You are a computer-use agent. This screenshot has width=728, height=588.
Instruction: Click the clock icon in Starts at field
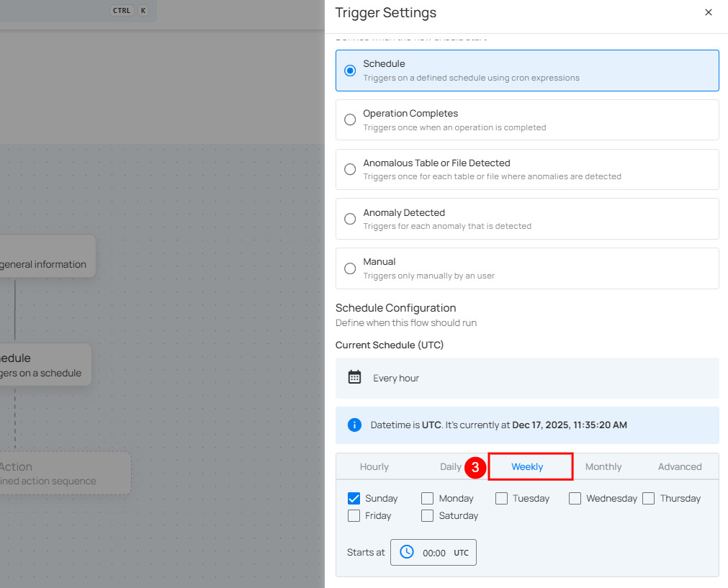pyautogui.click(x=407, y=552)
